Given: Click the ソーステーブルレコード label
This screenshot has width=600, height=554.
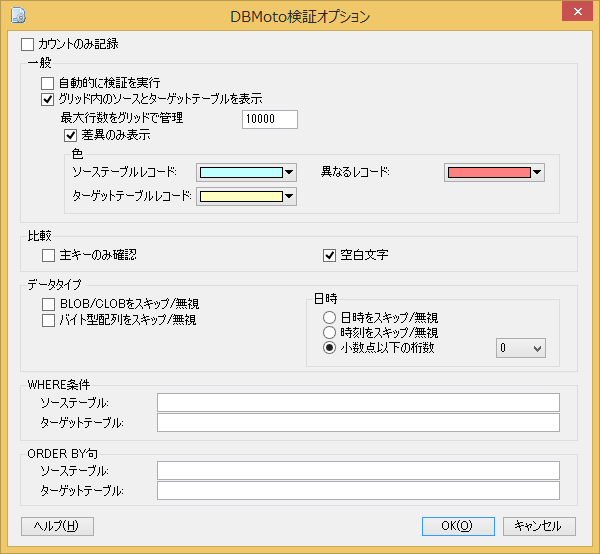Looking at the screenshot, I should tap(124, 172).
